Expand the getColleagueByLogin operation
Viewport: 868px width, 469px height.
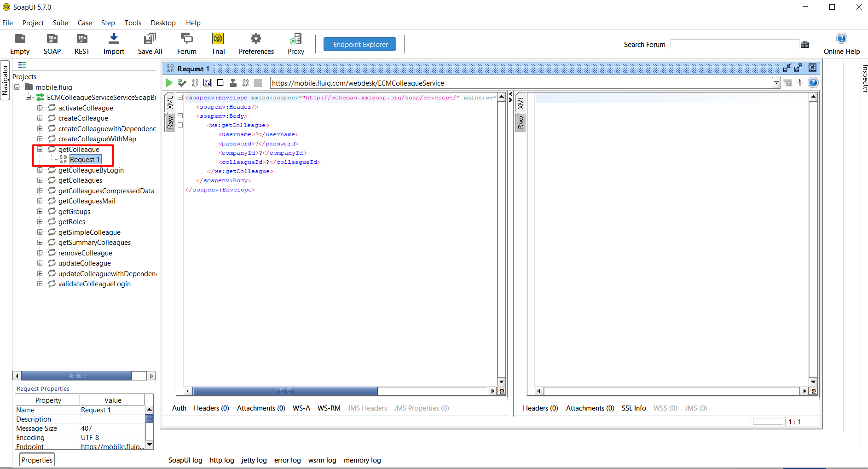[x=40, y=170]
